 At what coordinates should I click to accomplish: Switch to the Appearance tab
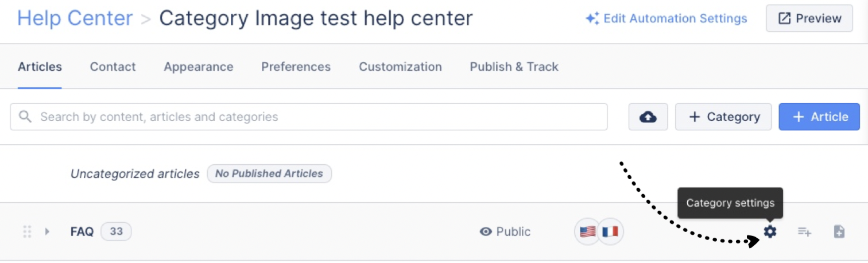[x=199, y=67]
